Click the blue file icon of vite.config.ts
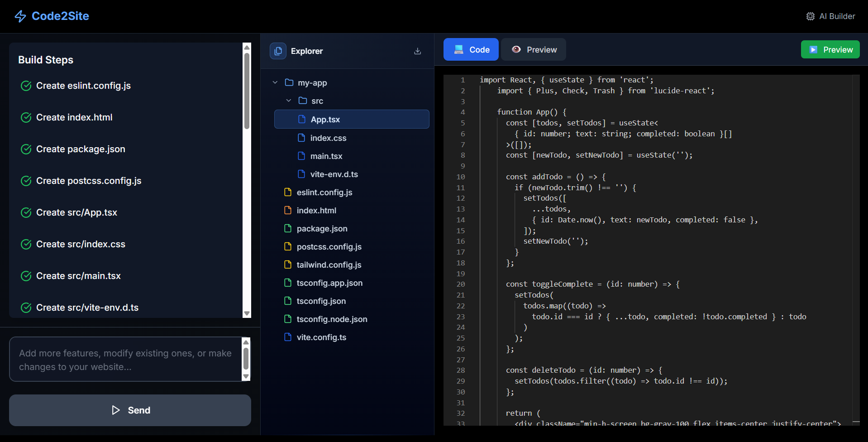The width and height of the screenshot is (868, 442). pos(288,337)
